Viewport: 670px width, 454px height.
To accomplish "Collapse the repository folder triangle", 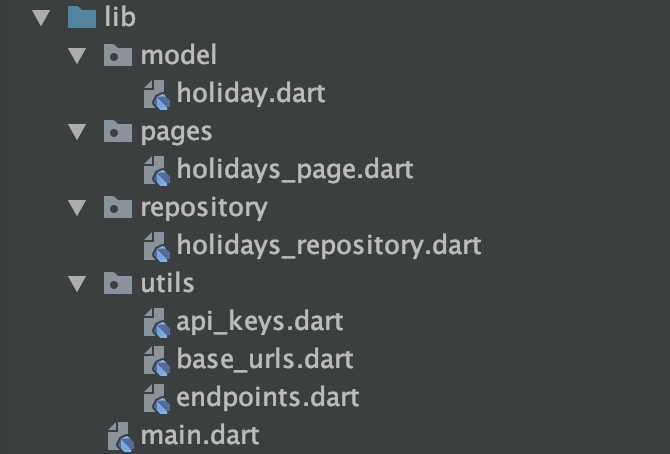I will [77, 208].
